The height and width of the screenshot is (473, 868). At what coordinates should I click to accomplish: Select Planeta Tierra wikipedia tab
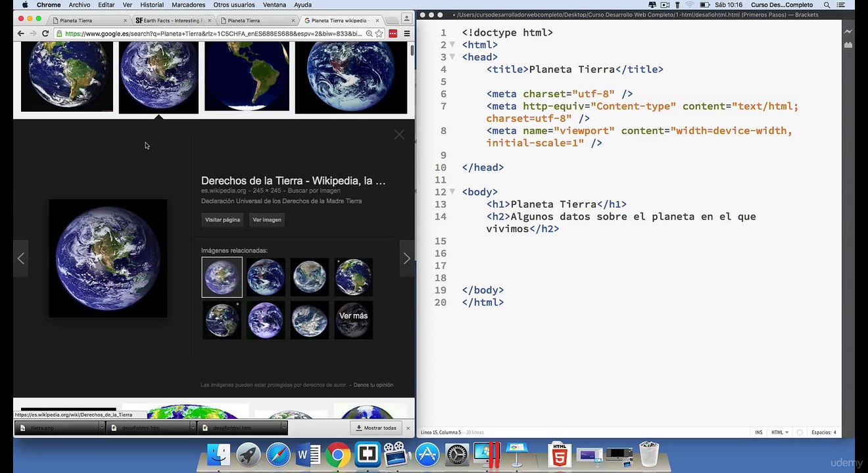point(342,20)
